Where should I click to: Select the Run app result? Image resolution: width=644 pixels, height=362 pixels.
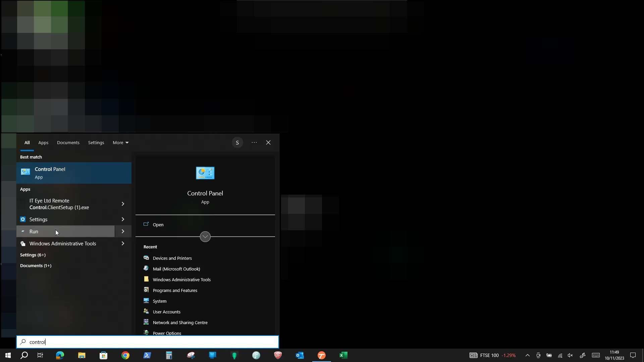pyautogui.click(x=66, y=231)
